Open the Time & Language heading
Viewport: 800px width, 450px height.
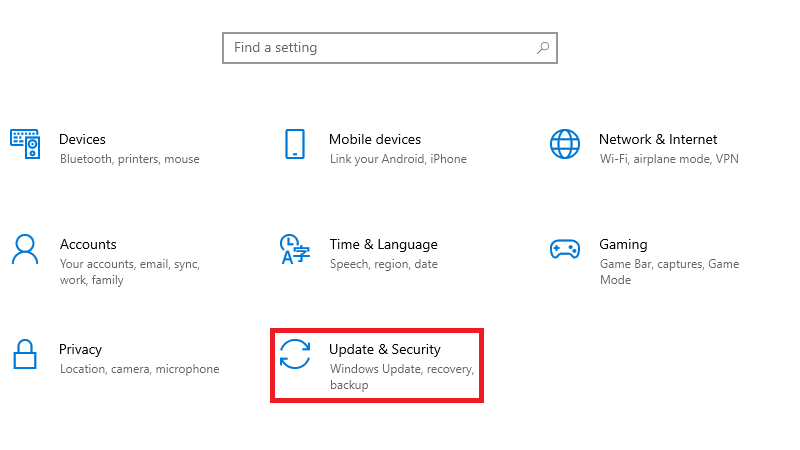tap(383, 244)
